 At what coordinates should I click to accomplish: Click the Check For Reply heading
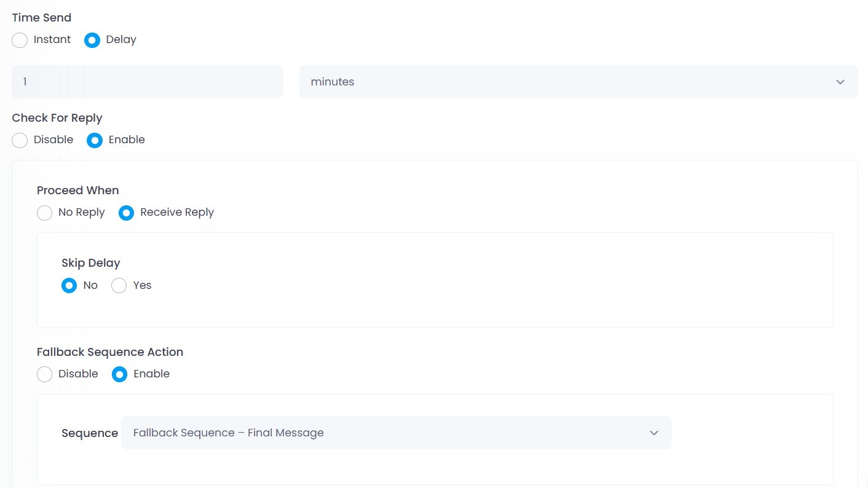pos(57,118)
